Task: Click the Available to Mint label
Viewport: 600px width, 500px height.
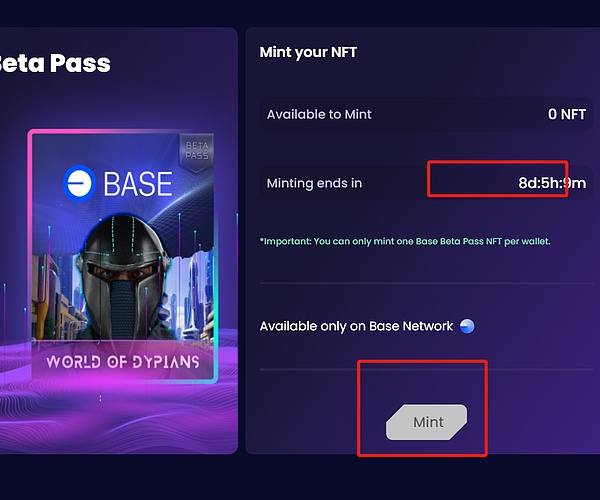Action: tap(320, 115)
